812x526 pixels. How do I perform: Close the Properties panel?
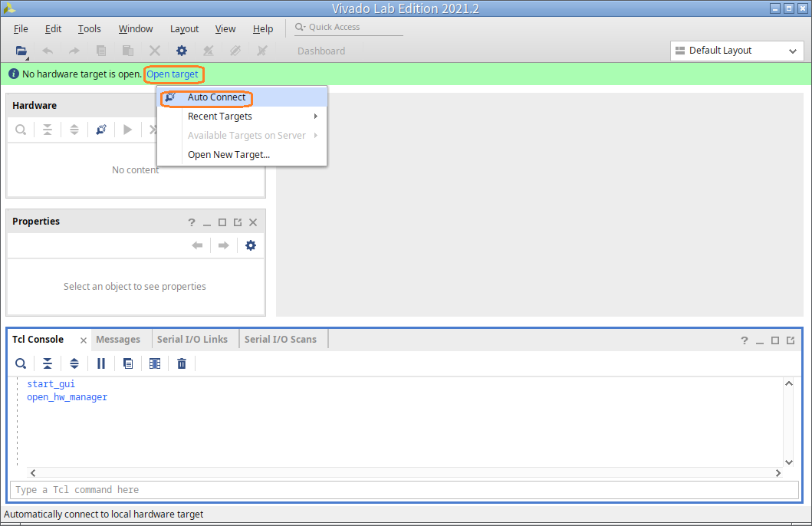[x=253, y=222]
